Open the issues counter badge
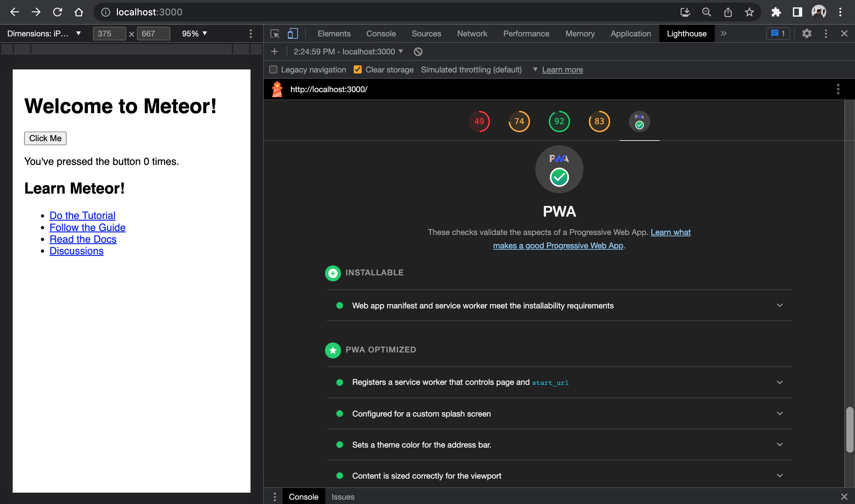The height and width of the screenshot is (504, 855). [778, 34]
